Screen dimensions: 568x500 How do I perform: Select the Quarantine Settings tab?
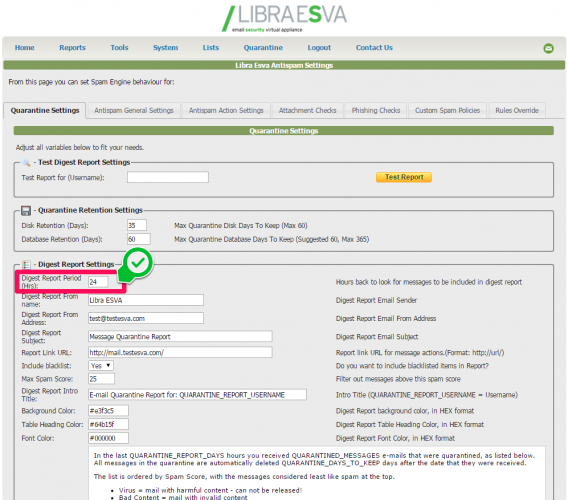pyautogui.click(x=45, y=111)
